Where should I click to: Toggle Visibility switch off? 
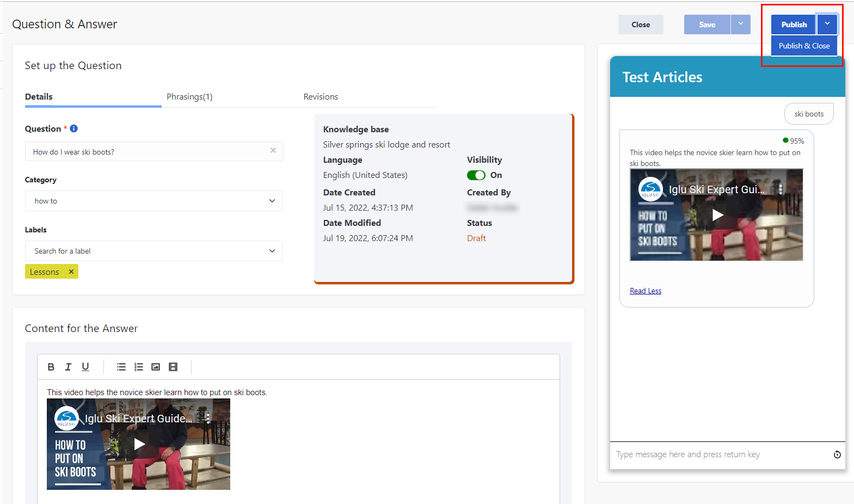[476, 175]
